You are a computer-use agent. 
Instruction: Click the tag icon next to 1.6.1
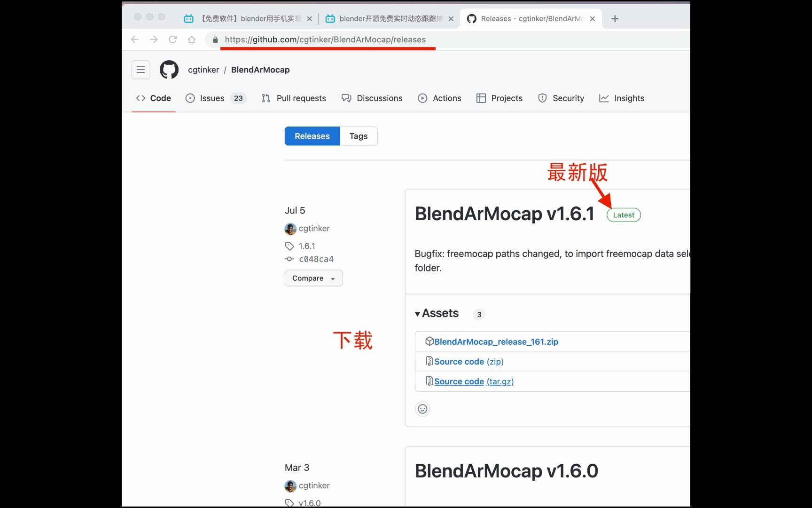289,246
